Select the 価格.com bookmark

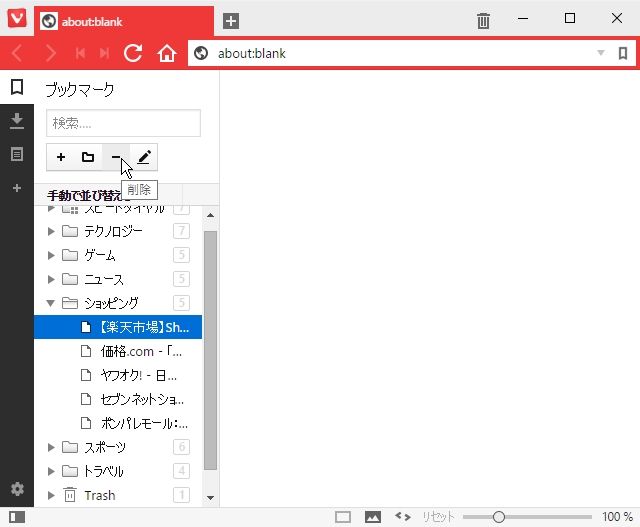(118, 351)
